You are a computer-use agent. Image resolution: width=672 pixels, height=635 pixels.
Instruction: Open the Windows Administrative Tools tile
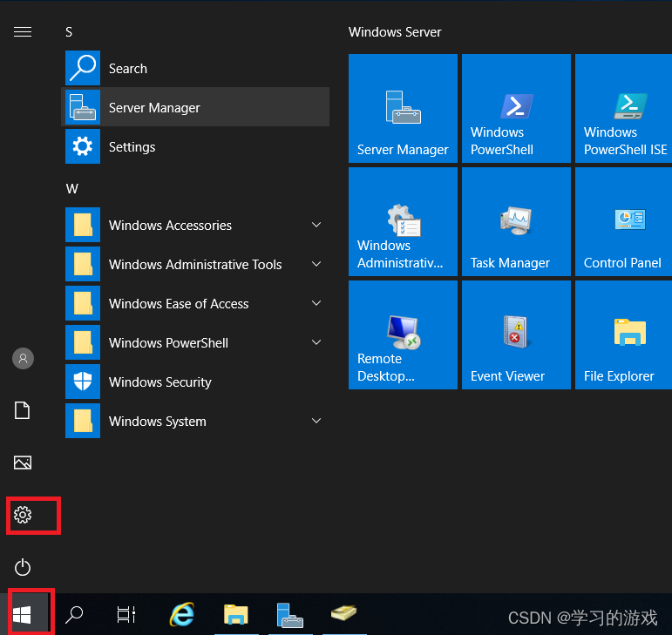[403, 221]
